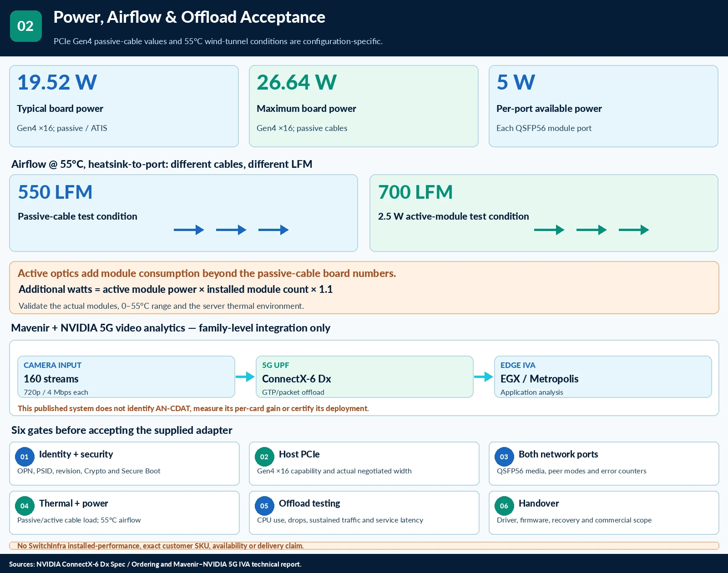The width and height of the screenshot is (728, 573).
Task: Click the green 02 slide number badge
Action: [25, 26]
